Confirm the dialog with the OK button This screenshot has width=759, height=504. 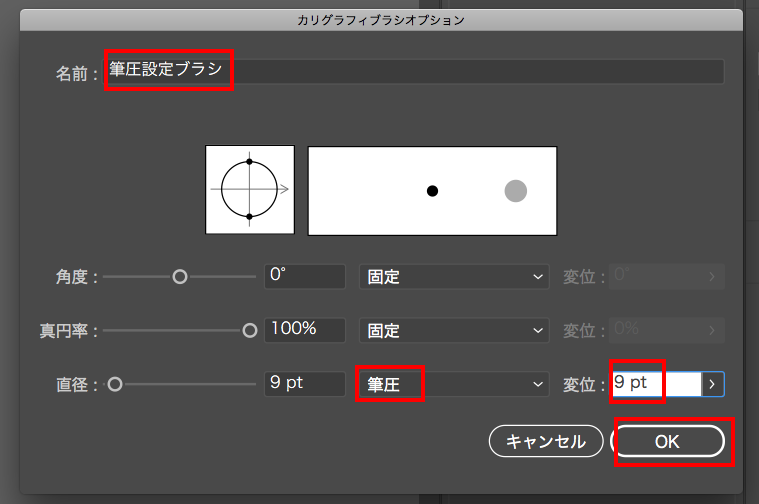(x=668, y=441)
